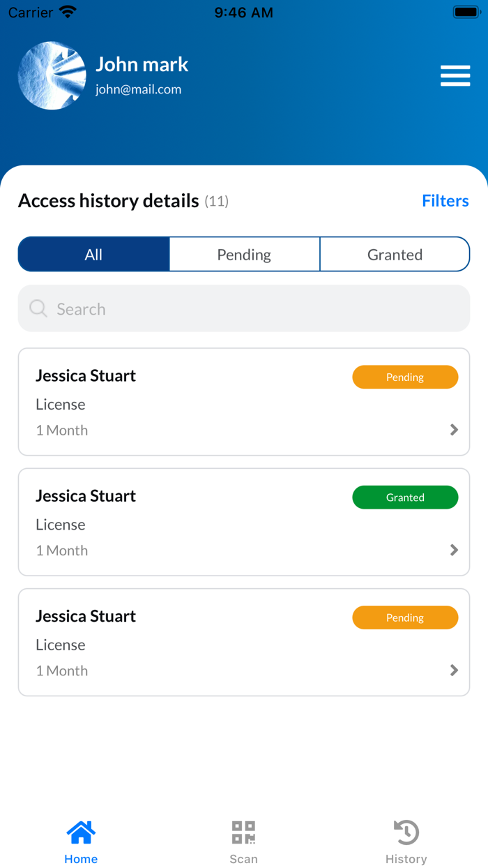Show only Granted access entries
Screen dimensions: 488x868
click(x=395, y=255)
